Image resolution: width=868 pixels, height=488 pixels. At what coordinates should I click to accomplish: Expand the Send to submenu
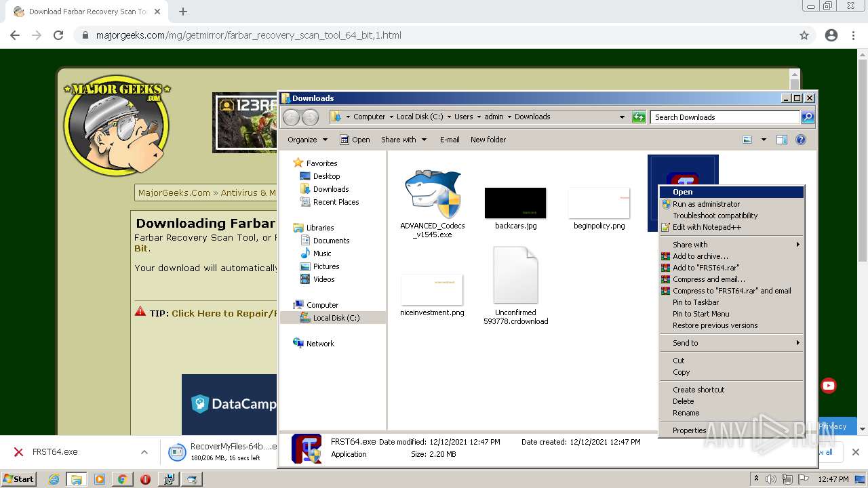(x=731, y=343)
